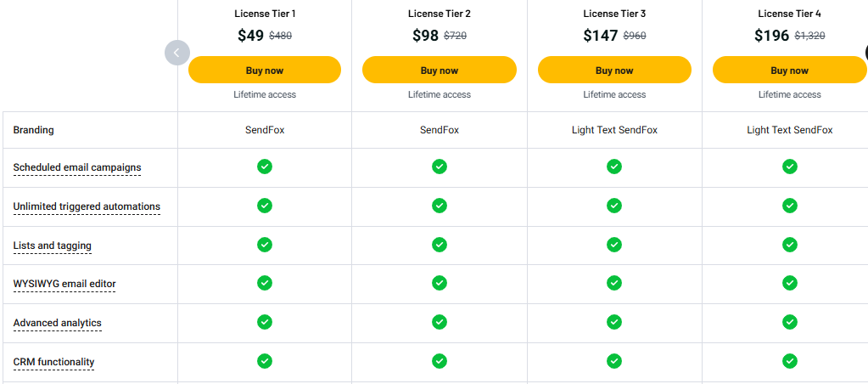Click the Unlimited triggered automations label
This screenshot has width=868, height=384.
point(87,206)
